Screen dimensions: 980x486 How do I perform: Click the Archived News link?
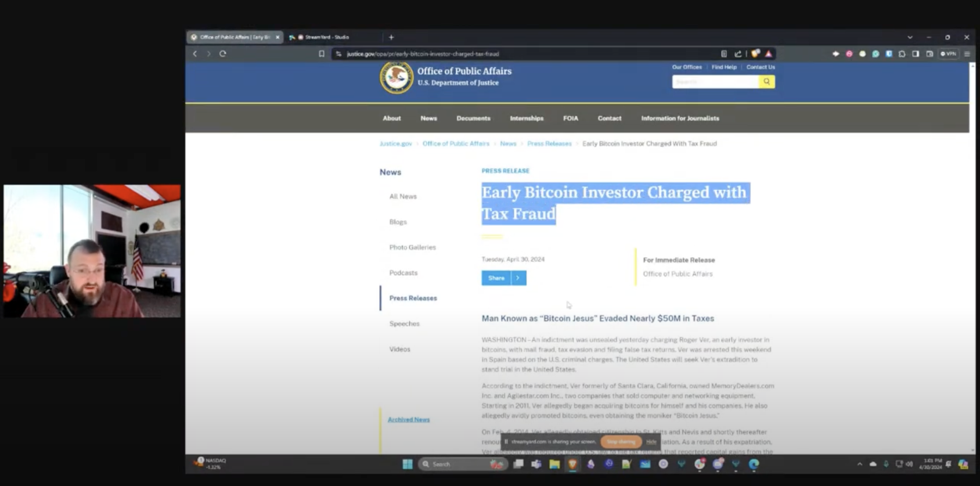409,420
